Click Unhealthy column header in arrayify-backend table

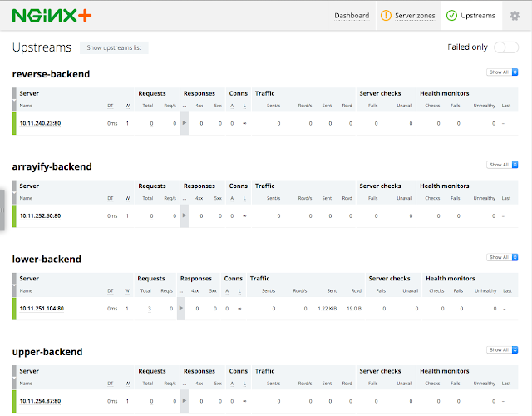[x=484, y=198]
